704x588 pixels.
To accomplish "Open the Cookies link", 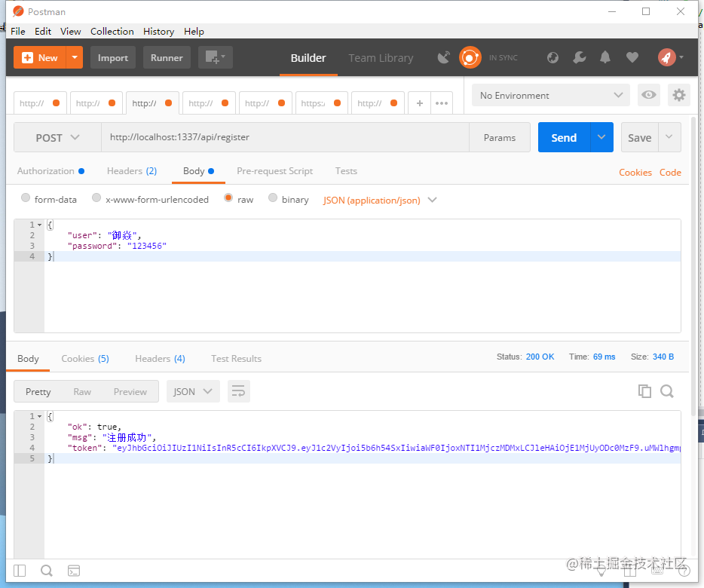I will 635,173.
